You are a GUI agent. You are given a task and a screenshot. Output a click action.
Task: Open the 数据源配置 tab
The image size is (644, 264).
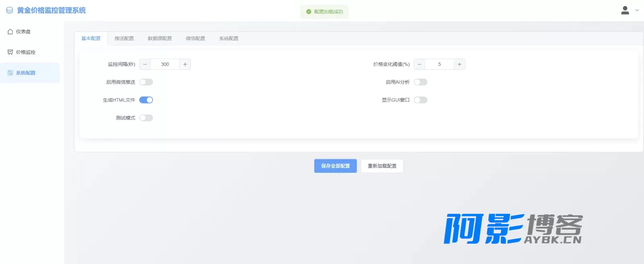point(160,38)
